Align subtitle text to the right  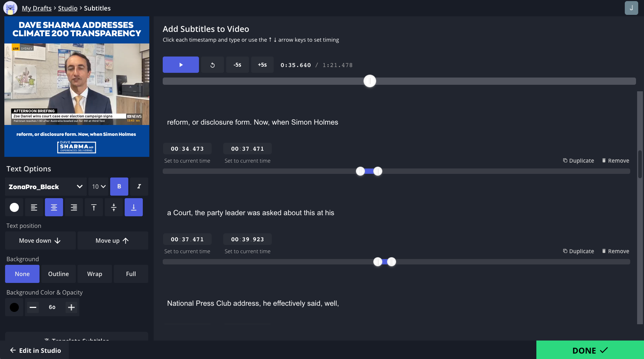74,207
